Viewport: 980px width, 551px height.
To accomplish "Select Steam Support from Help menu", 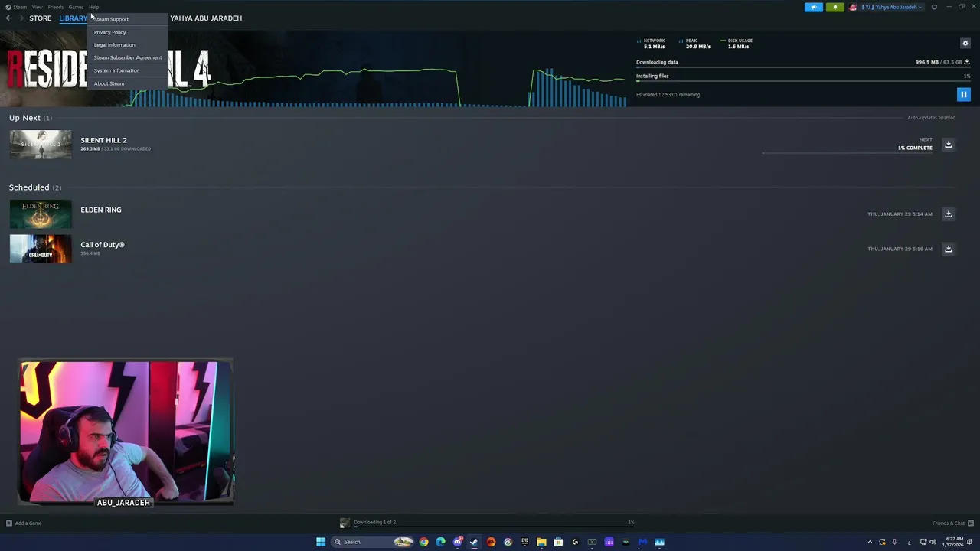I will 127,19.
